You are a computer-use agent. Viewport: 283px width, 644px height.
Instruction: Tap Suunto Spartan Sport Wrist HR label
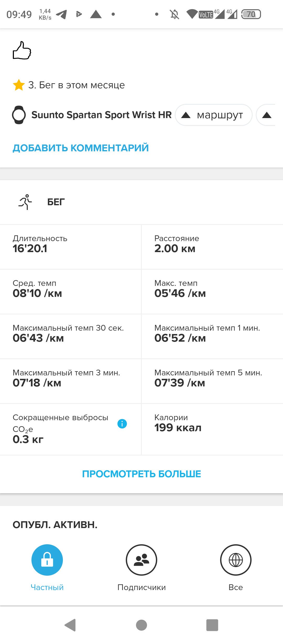tap(102, 115)
